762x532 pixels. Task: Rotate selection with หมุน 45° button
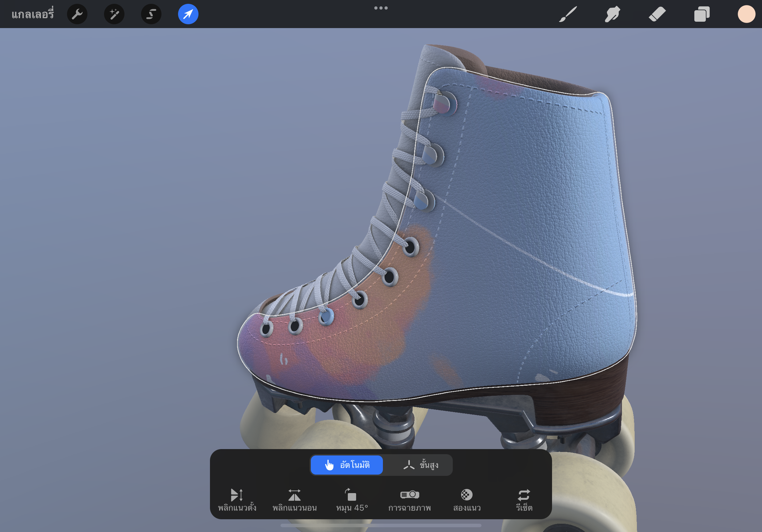pos(352,500)
